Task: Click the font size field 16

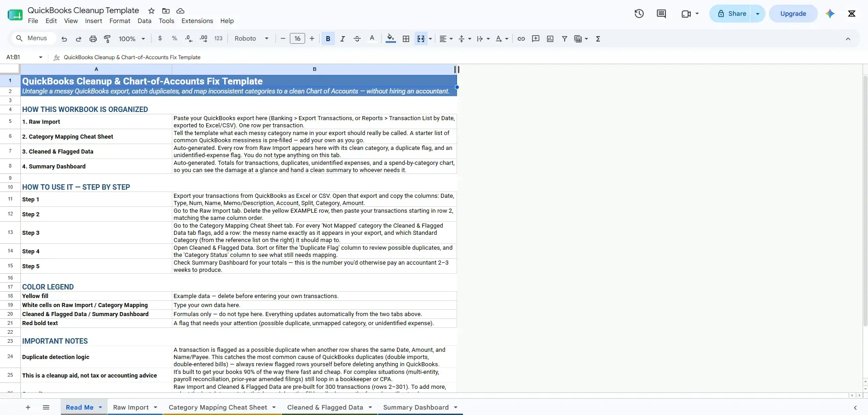Action: 297,39
